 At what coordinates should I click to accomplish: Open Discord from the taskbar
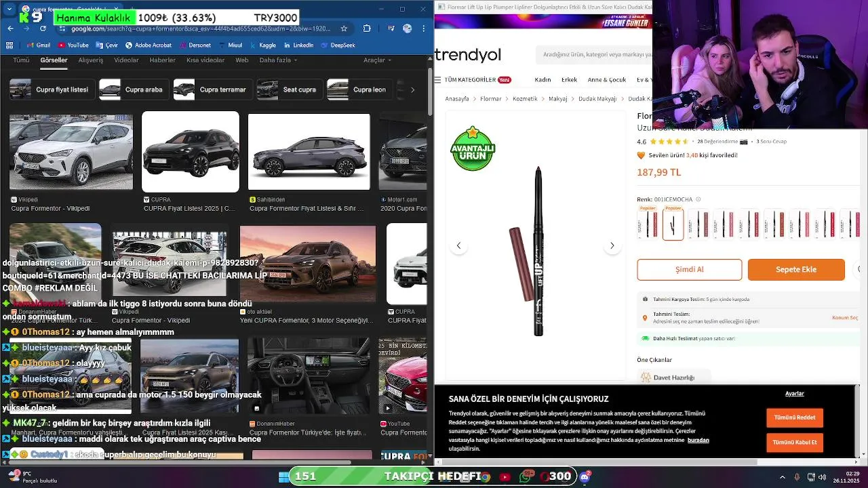click(x=585, y=476)
